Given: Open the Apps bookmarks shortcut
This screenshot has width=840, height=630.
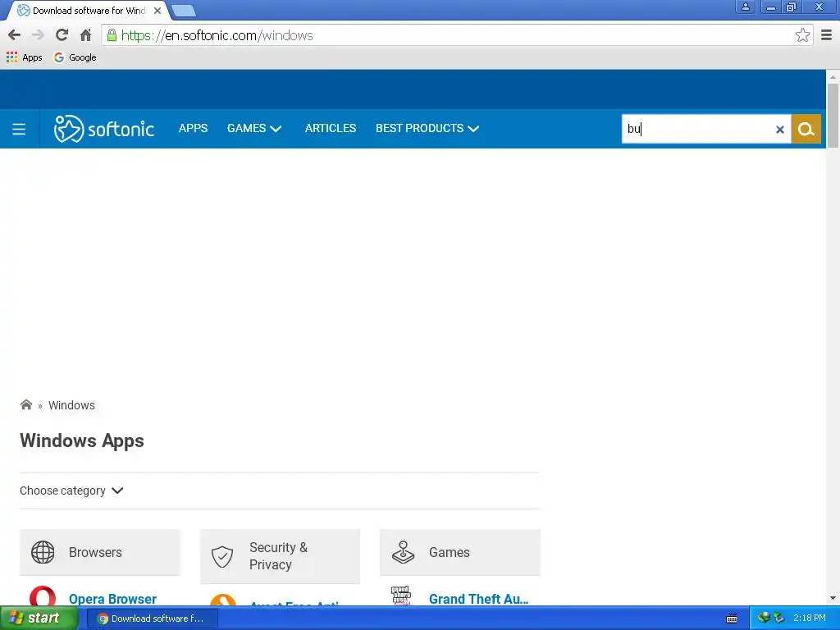Looking at the screenshot, I should pos(24,57).
